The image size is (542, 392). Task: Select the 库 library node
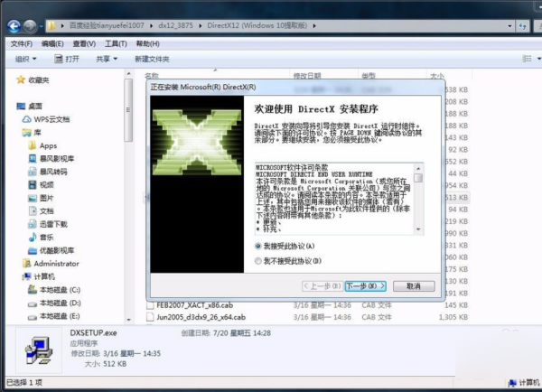tap(32, 133)
